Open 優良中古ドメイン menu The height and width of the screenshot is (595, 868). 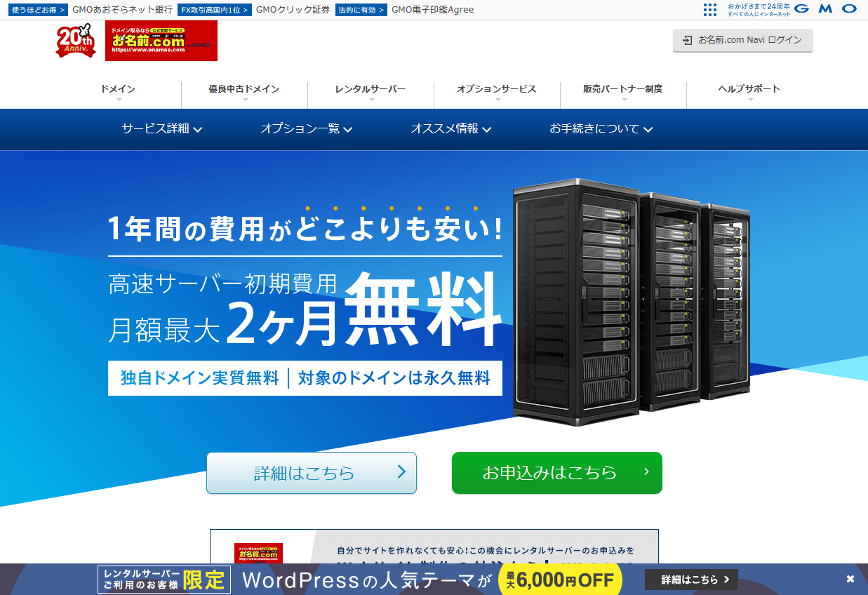coord(244,90)
